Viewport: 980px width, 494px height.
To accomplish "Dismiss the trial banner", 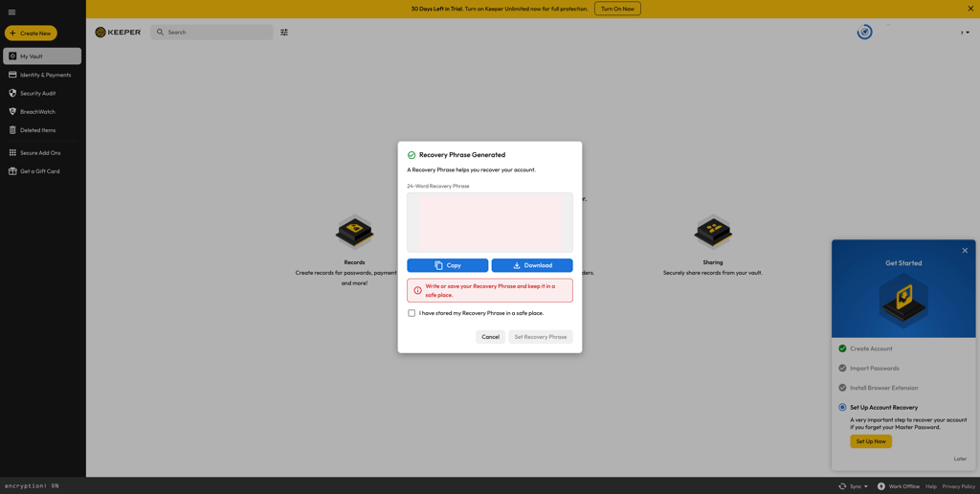I will point(970,9).
